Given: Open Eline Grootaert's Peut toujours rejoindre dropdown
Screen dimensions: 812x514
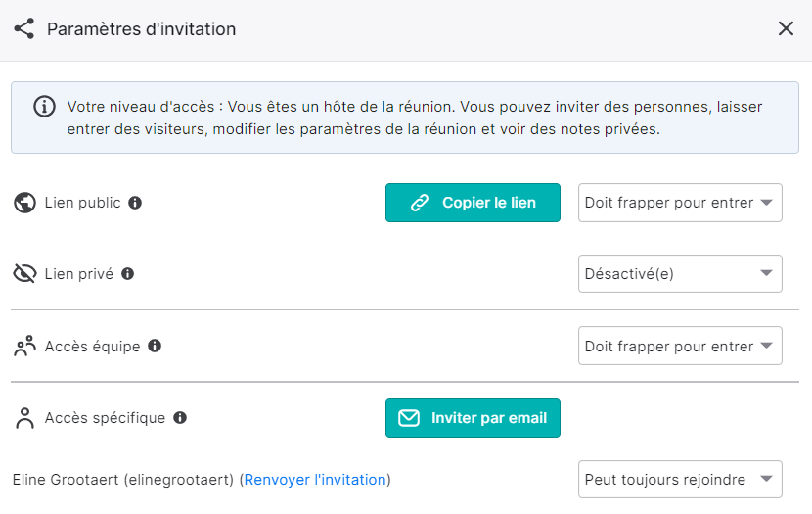Looking at the screenshot, I should (x=680, y=480).
